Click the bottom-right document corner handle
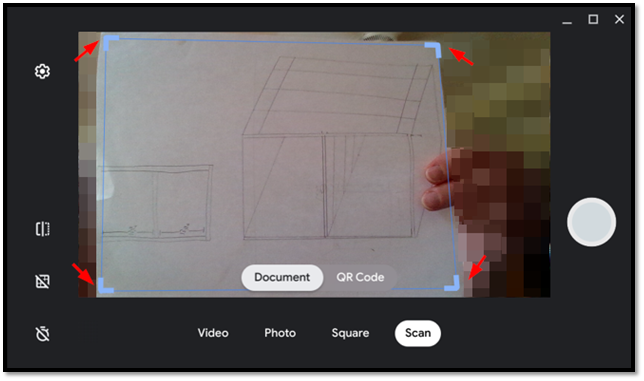The height and width of the screenshot is (381, 644). (453, 284)
